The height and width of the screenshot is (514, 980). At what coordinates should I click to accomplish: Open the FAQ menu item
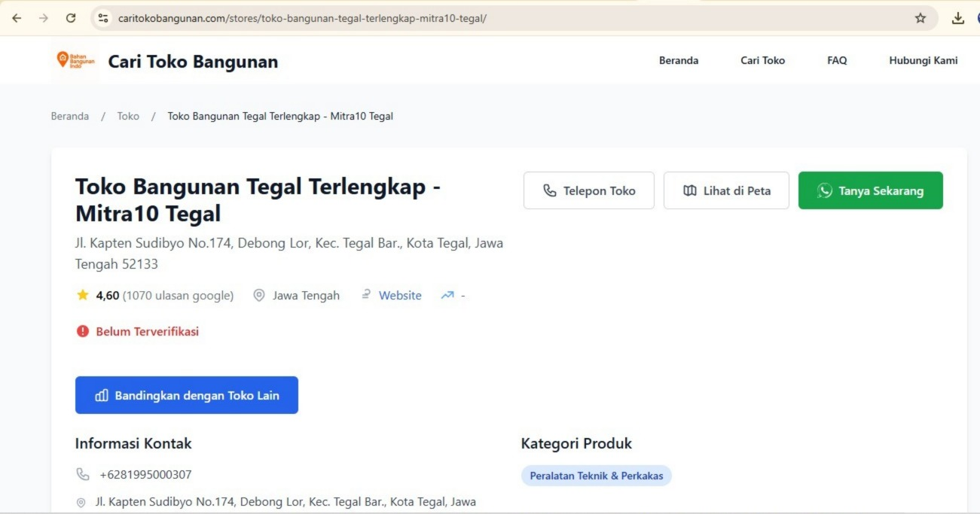click(837, 60)
